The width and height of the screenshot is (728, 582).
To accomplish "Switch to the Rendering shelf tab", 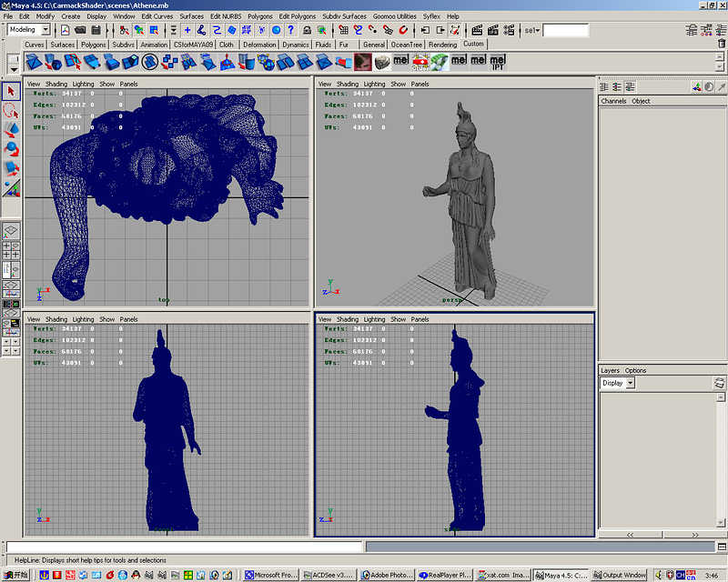I will (442, 44).
